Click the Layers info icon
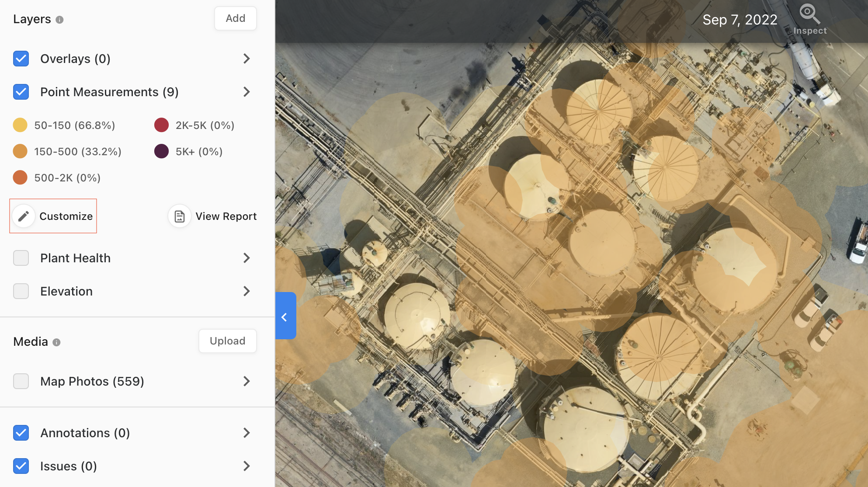Image resolution: width=868 pixels, height=487 pixels. click(60, 20)
